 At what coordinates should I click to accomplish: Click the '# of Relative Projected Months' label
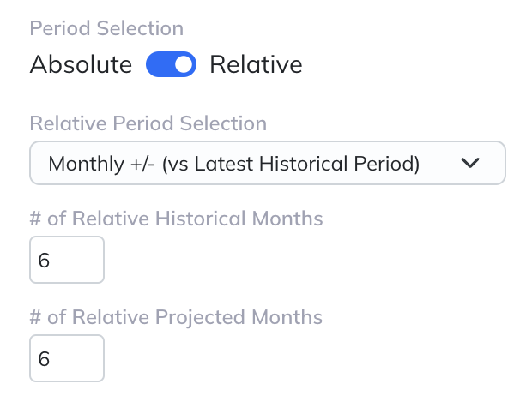pos(176,317)
